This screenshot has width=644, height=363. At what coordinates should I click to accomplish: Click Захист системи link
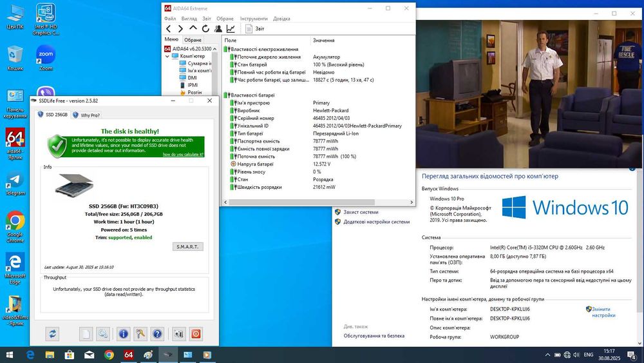click(x=361, y=212)
